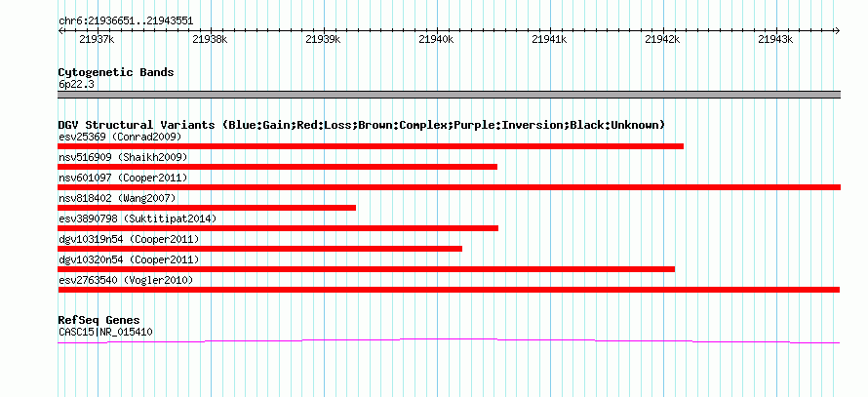Open the DGV Structural Variants track title
868x397 pixels.
362,125
